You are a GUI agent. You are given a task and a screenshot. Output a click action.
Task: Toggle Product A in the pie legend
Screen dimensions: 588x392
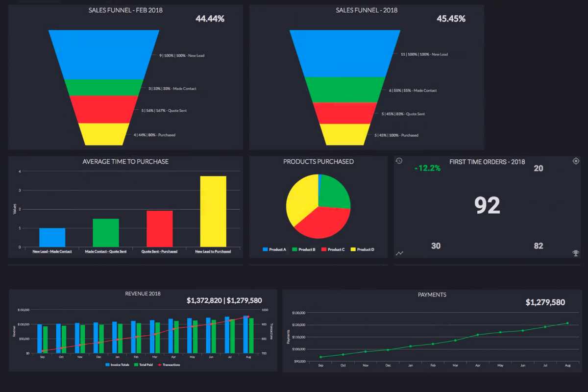pyautogui.click(x=274, y=249)
